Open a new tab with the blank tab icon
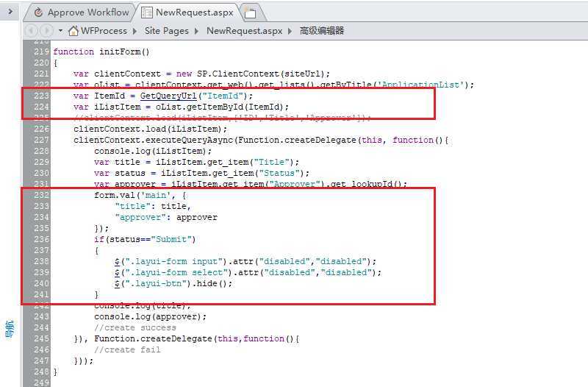Image resolution: width=588 pixels, height=387 pixels. 250,13
